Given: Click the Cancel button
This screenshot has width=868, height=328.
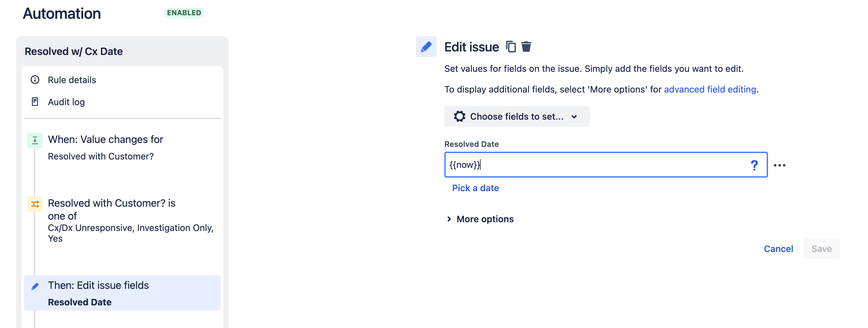Looking at the screenshot, I should pyautogui.click(x=778, y=249).
